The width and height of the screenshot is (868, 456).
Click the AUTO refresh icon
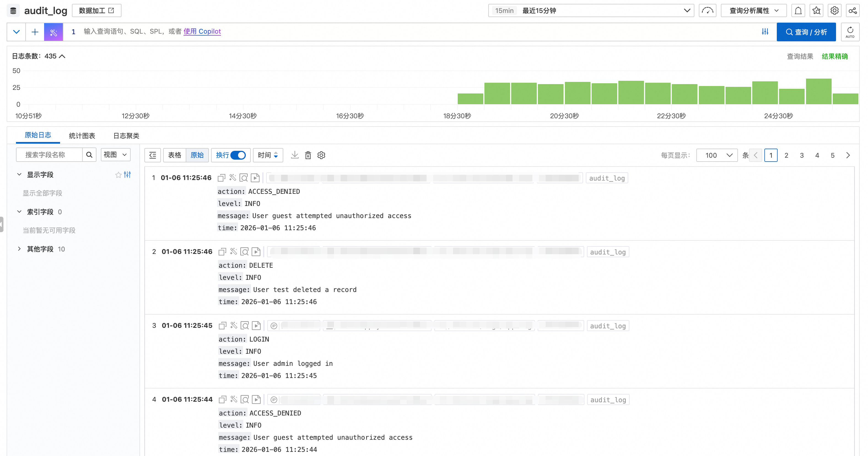point(850,32)
